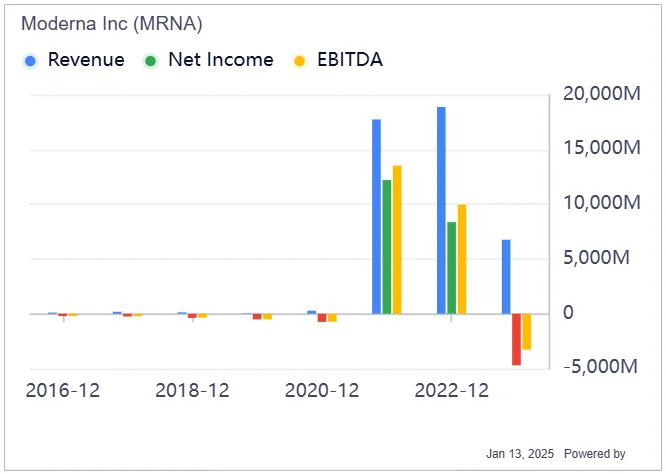Select the blue Revenue bar for 2023-12

click(506, 277)
